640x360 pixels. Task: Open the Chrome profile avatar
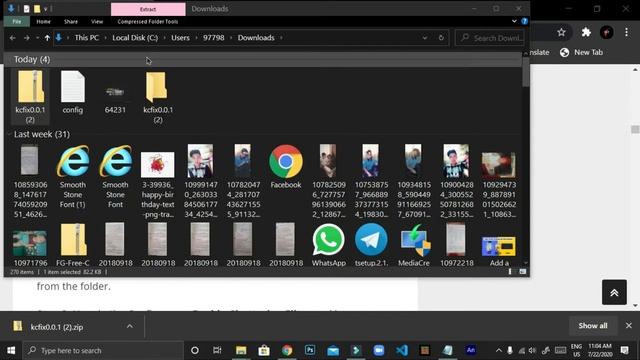pyautogui.click(x=607, y=33)
